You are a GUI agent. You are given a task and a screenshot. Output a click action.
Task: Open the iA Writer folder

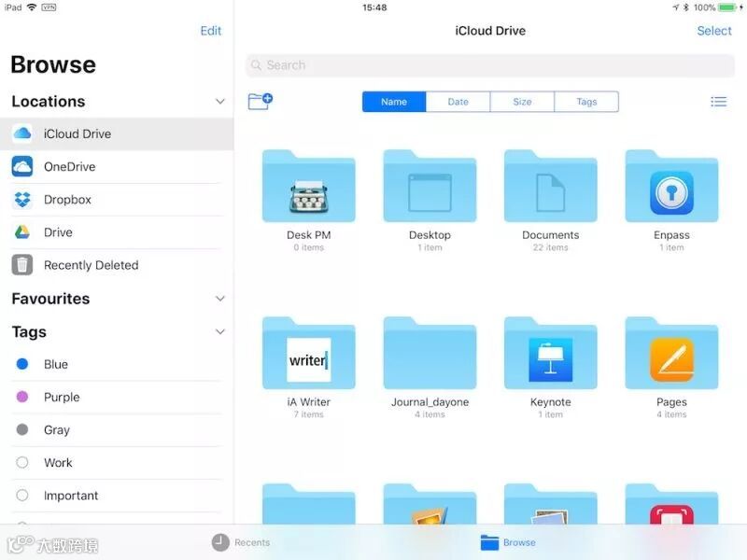point(309,353)
